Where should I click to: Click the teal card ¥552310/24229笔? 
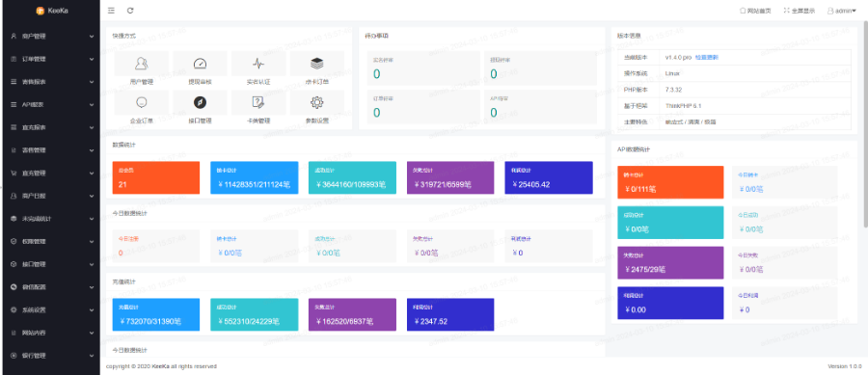coord(255,314)
